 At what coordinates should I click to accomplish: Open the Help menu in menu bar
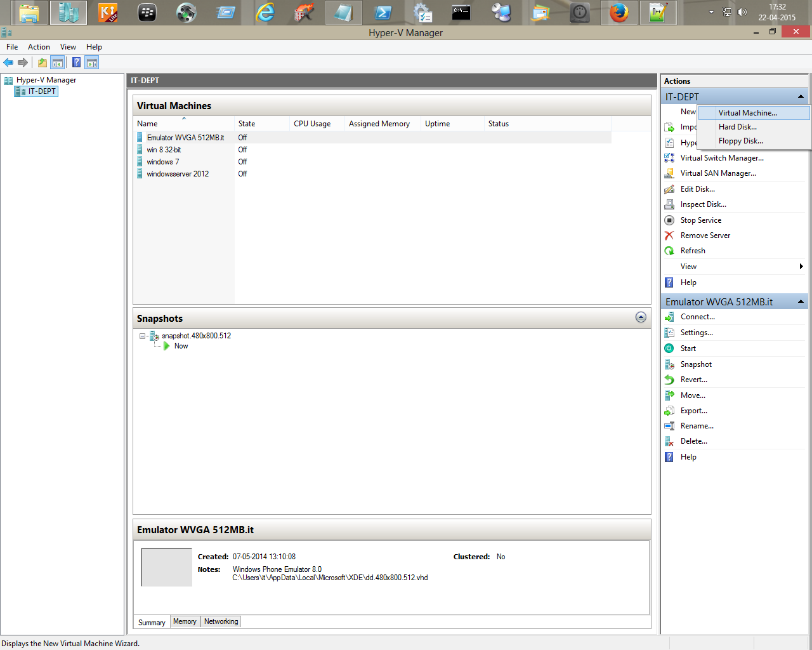click(x=94, y=47)
